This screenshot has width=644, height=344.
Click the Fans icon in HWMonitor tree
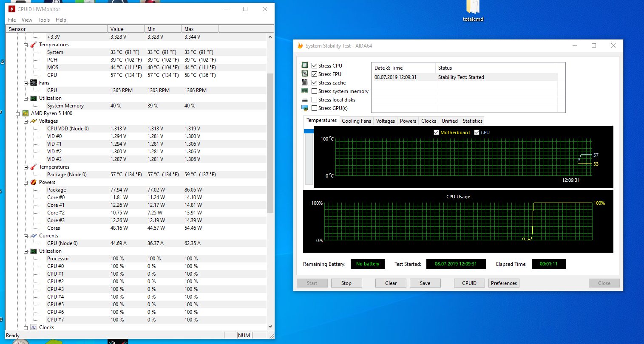(34, 83)
